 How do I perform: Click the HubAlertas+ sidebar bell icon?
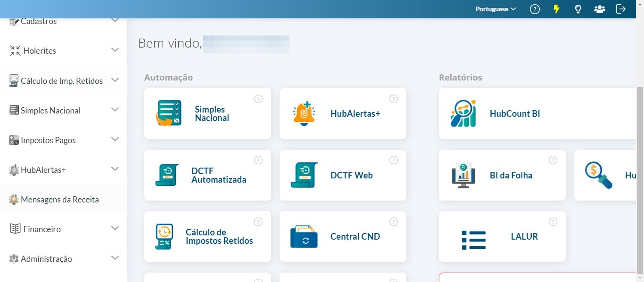tap(14, 170)
